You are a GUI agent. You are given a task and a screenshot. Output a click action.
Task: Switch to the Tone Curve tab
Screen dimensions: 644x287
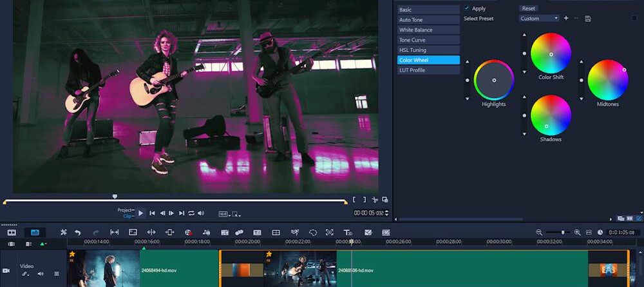[428, 40]
